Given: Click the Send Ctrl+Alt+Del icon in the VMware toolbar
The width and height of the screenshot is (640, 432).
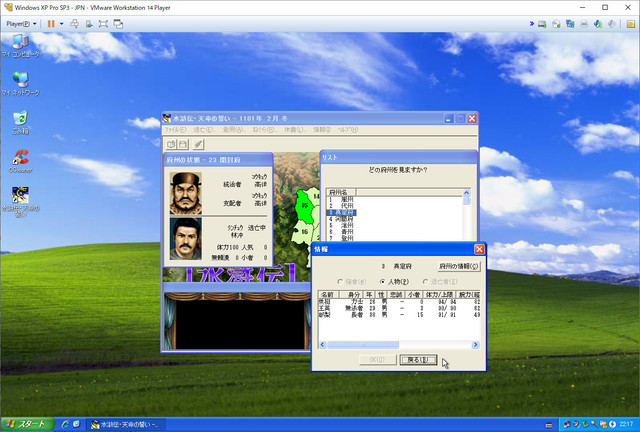Looking at the screenshot, I should [74, 24].
